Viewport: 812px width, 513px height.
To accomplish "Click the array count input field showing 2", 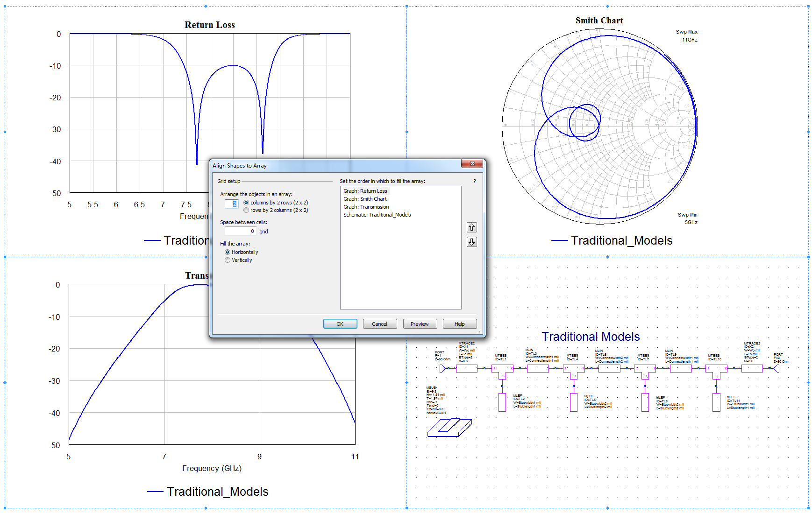I will [x=232, y=204].
